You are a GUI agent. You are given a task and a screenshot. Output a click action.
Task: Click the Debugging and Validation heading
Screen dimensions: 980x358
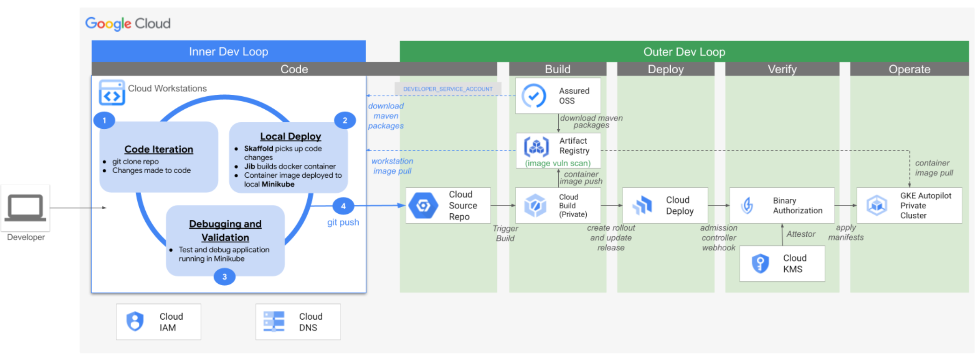tap(225, 231)
